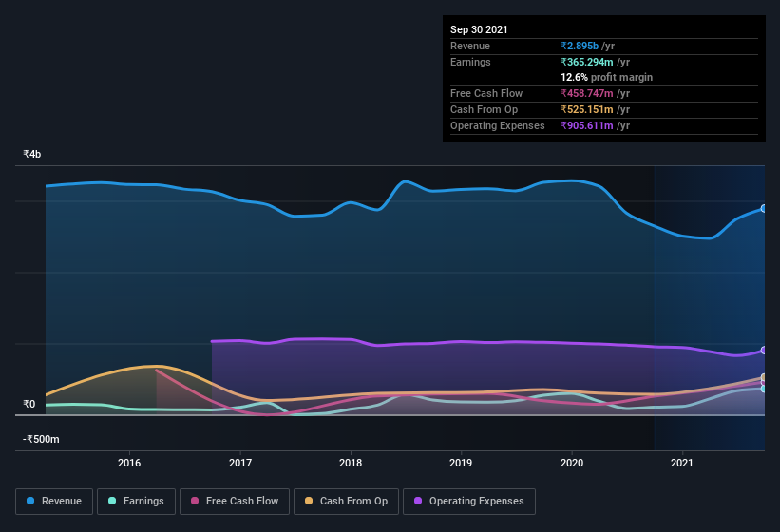This screenshot has height=532, width=780.
Task: Click the Operating Expenses tooltip label
Action: (x=498, y=125)
